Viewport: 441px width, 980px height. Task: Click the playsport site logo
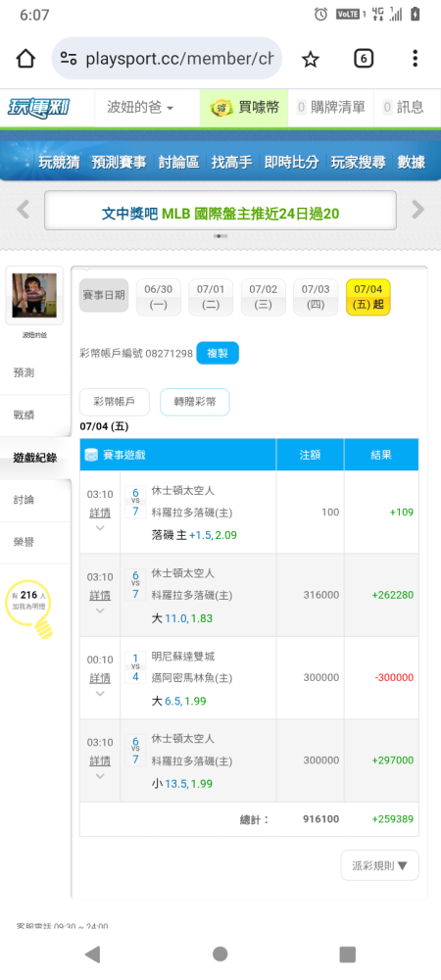38,108
